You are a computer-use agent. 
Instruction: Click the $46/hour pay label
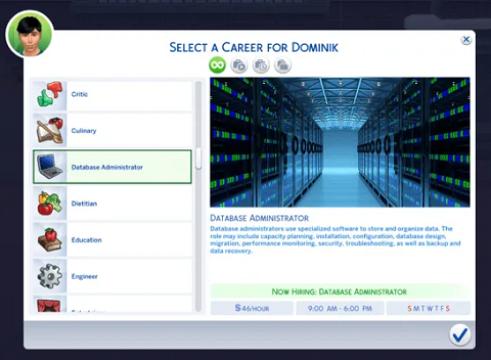point(252,308)
